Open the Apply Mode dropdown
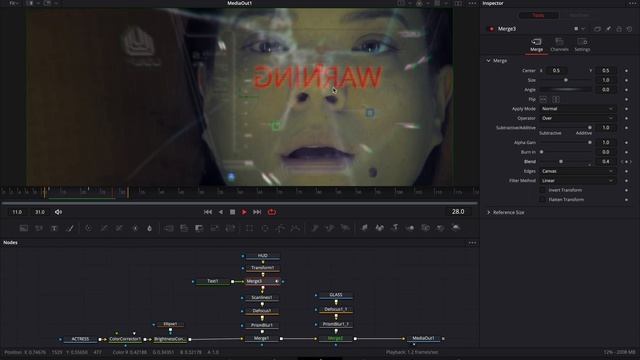This screenshot has width=640, height=360. (577, 109)
